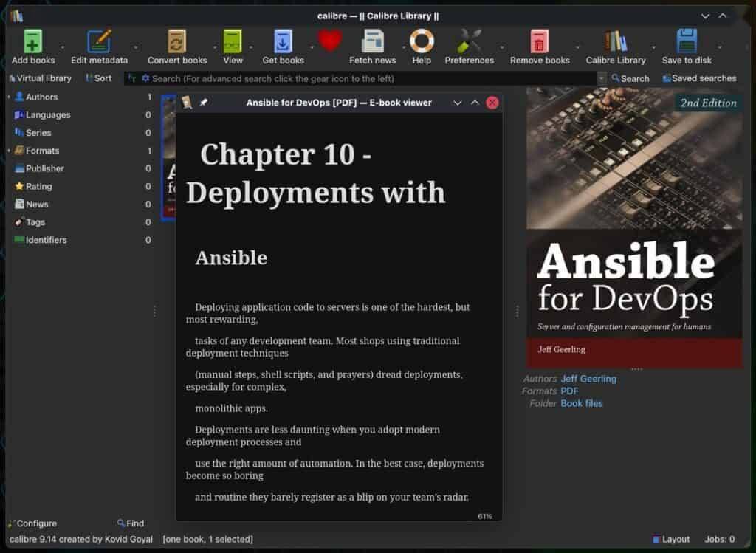Open the Virtual library menu

[x=40, y=78]
